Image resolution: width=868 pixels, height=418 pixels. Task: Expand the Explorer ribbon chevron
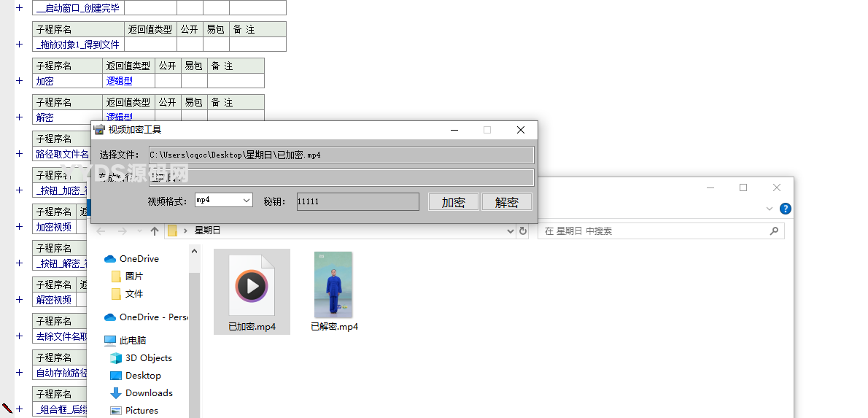(770, 209)
